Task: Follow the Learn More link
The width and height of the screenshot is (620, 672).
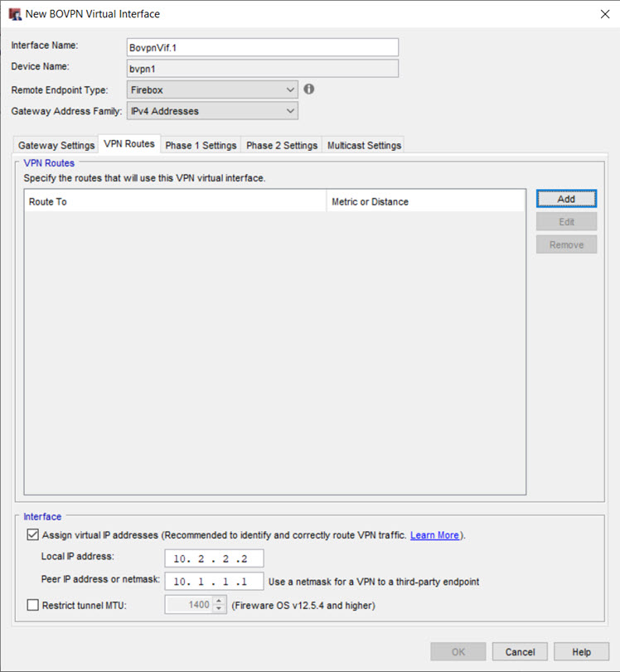Action: [434, 535]
